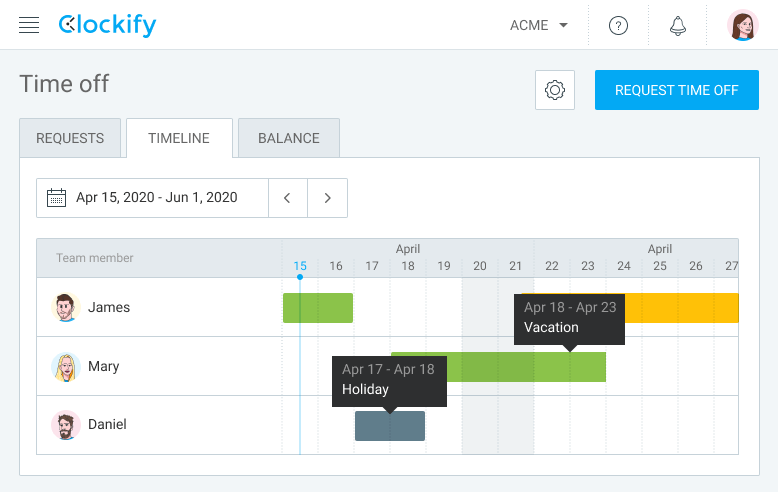Open the user profile avatar

742,26
